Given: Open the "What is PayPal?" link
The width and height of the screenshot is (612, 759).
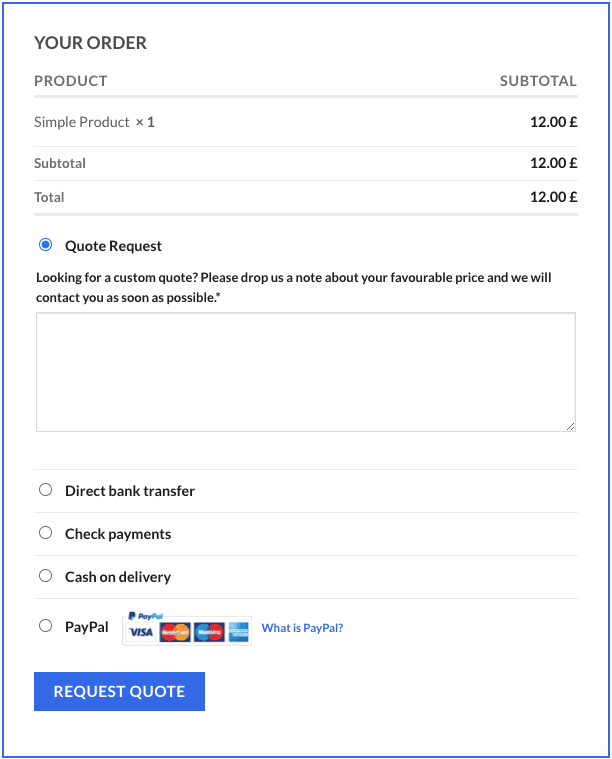Looking at the screenshot, I should point(302,628).
